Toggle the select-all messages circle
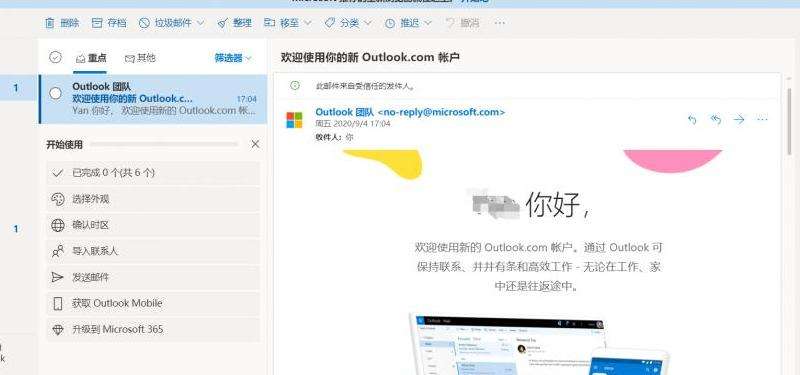The height and width of the screenshot is (375, 800). tap(55, 57)
